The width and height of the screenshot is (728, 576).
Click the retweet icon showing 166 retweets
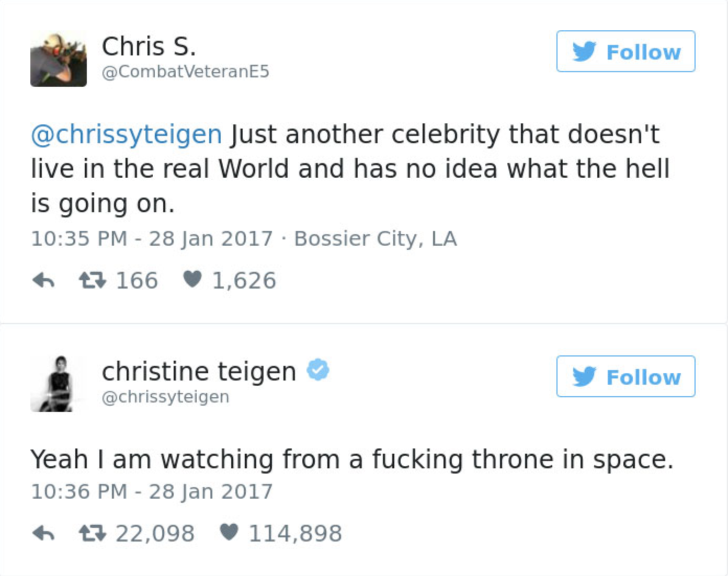click(96, 280)
